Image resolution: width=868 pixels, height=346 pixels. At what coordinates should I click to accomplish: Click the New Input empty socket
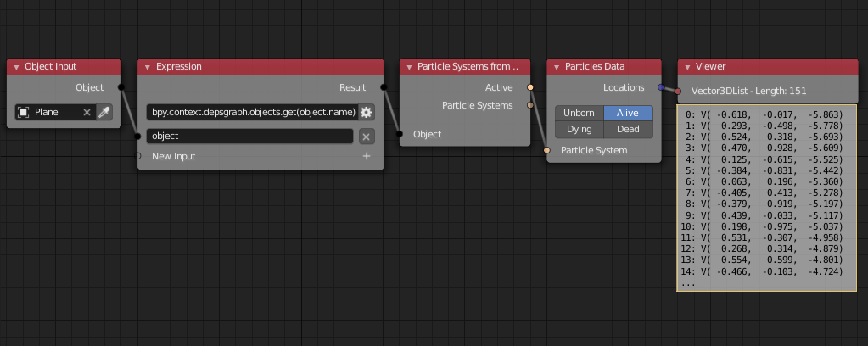pyautogui.click(x=137, y=156)
